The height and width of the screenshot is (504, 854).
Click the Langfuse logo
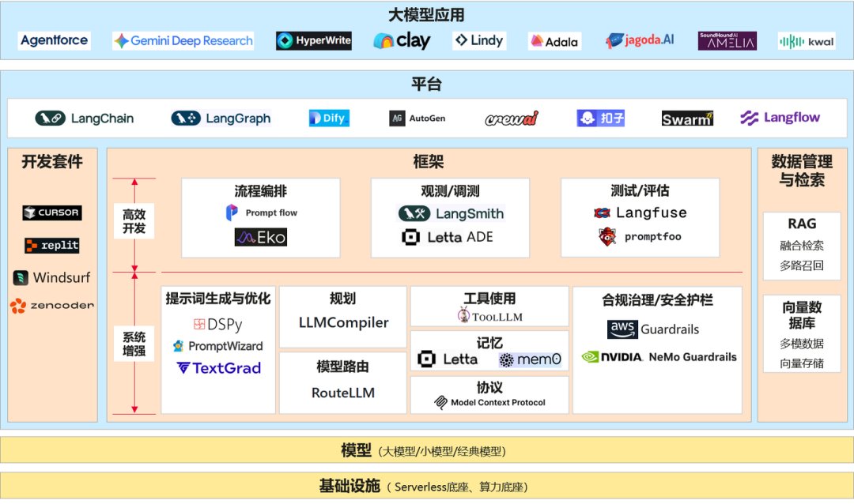[x=640, y=213]
